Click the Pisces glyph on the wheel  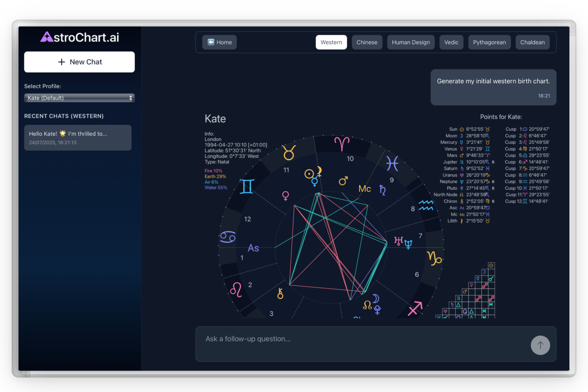click(x=392, y=163)
